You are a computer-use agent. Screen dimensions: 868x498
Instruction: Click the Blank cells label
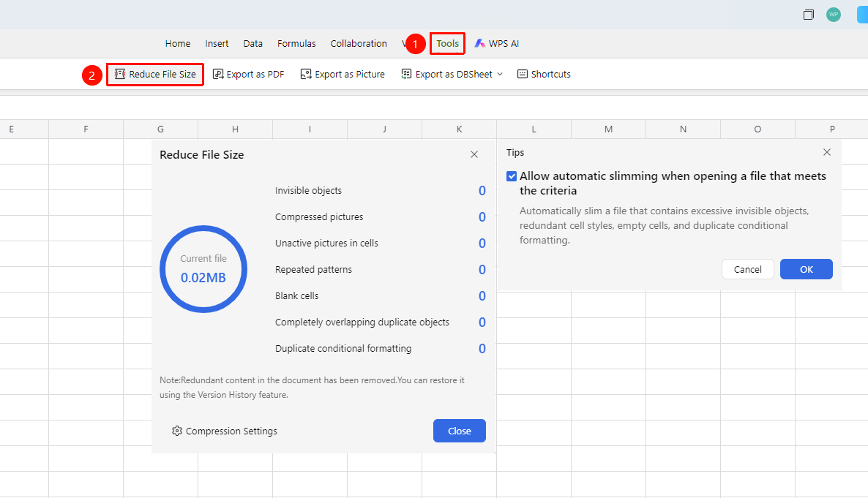[296, 296]
